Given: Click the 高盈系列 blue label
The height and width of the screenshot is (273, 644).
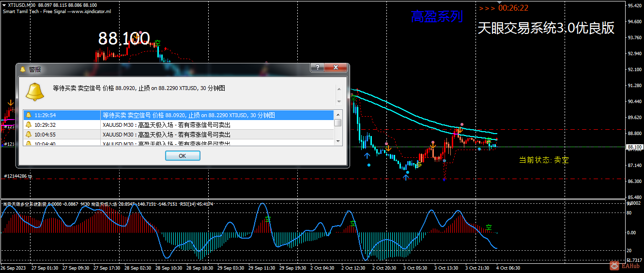Looking at the screenshot, I should point(437,17).
